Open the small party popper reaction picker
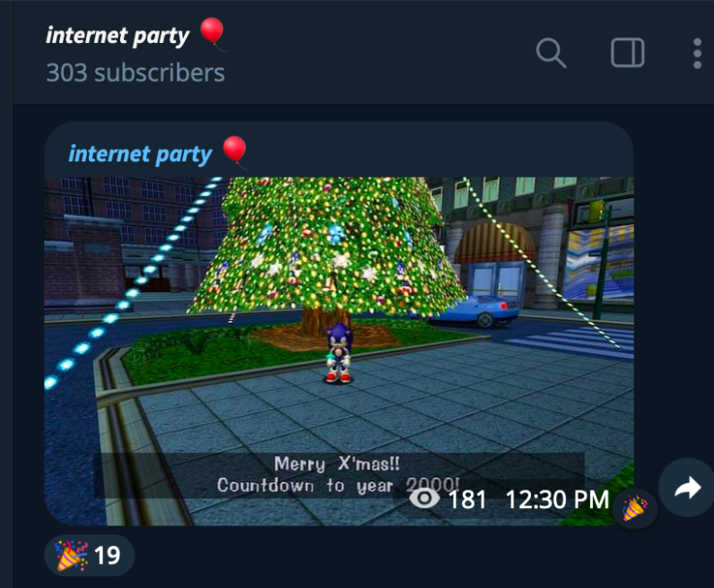This screenshot has width=714, height=588. point(634,509)
